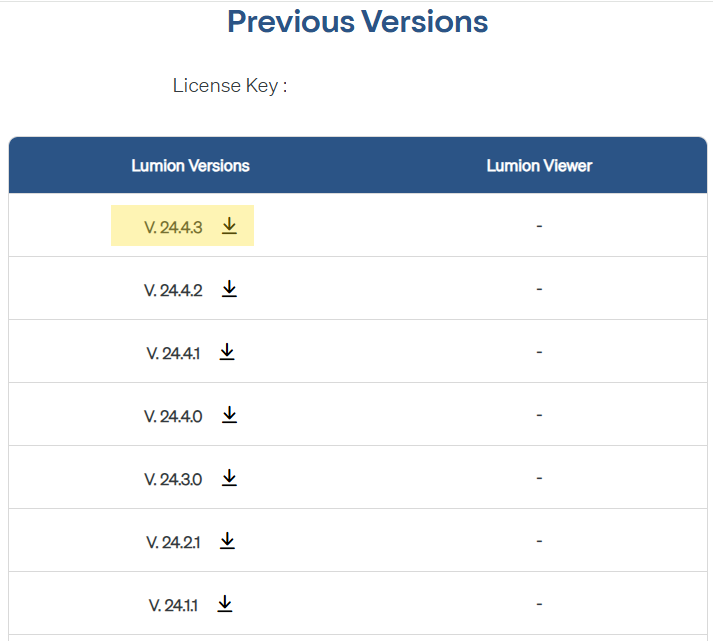Click the download icon for V. 24.4.3

pos(229,226)
